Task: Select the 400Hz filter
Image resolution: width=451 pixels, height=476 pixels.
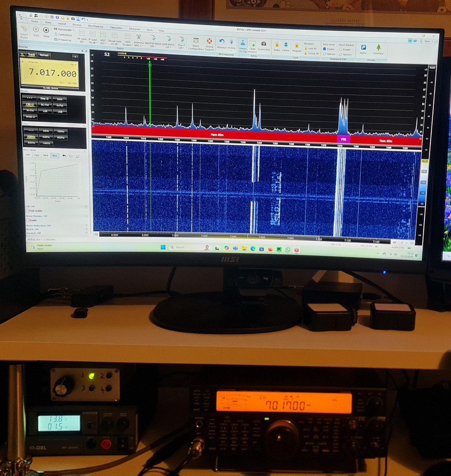Action: click(46, 137)
